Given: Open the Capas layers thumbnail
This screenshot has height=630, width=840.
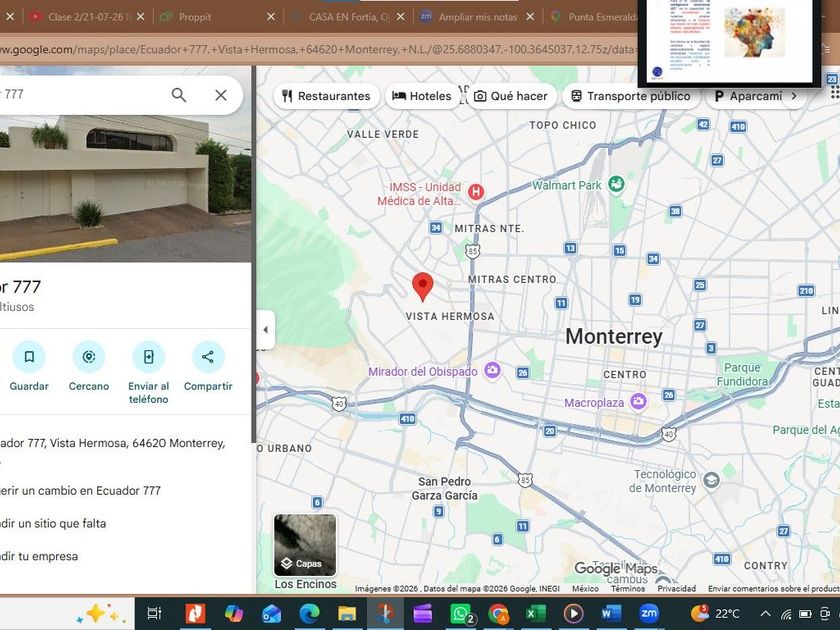Looking at the screenshot, I should click(305, 545).
